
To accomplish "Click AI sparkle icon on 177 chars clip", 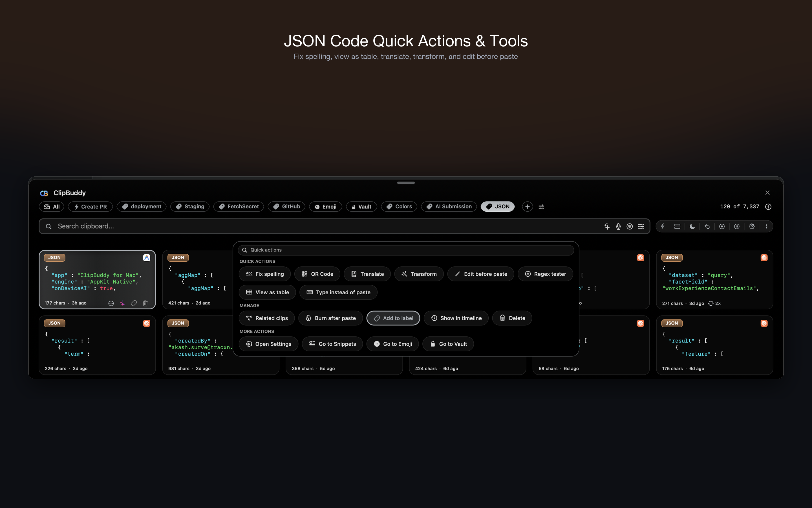I will pyautogui.click(x=122, y=303).
